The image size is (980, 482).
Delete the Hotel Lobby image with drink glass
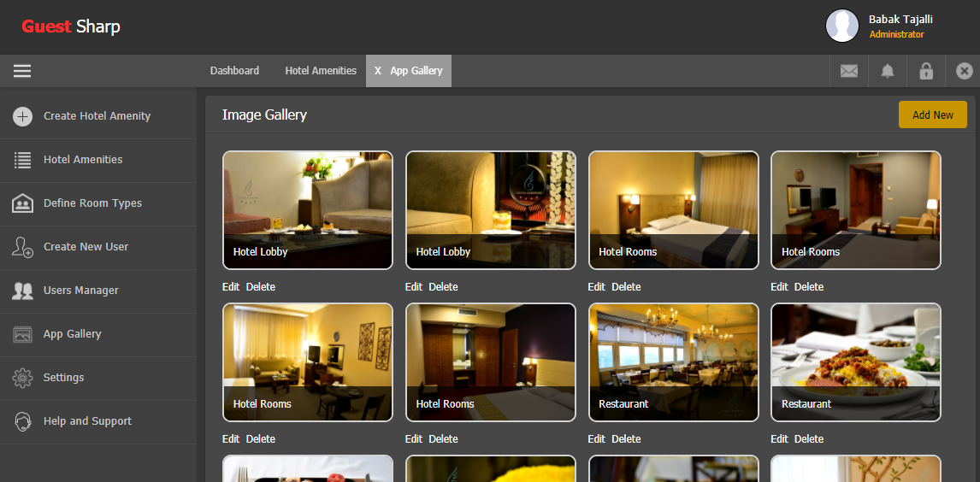tap(443, 287)
